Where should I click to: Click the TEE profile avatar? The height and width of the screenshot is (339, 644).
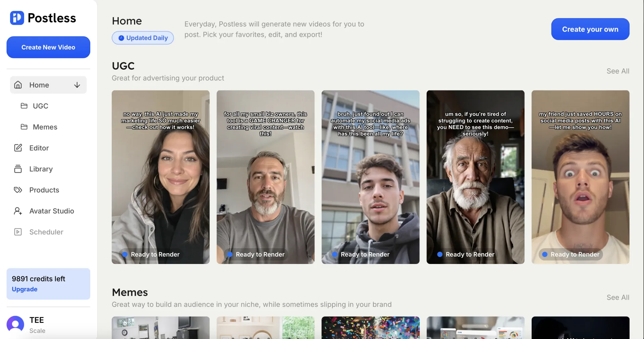point(15,324)
